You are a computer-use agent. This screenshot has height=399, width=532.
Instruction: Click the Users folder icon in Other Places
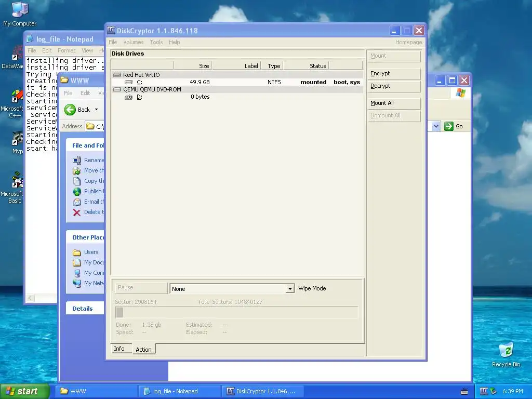click(77, 252)
